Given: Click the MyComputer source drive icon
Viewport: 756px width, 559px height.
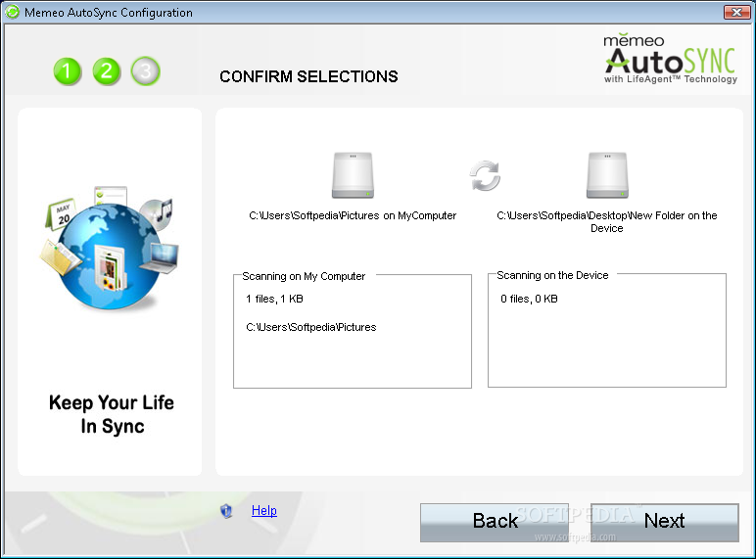Looking at the screenshot, I should 353,175.
